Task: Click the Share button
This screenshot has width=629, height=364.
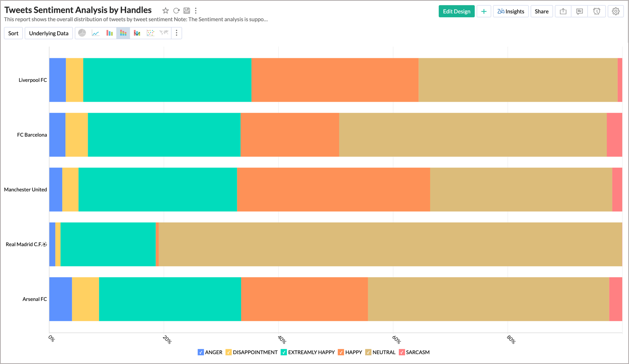Action: [542, 11]
